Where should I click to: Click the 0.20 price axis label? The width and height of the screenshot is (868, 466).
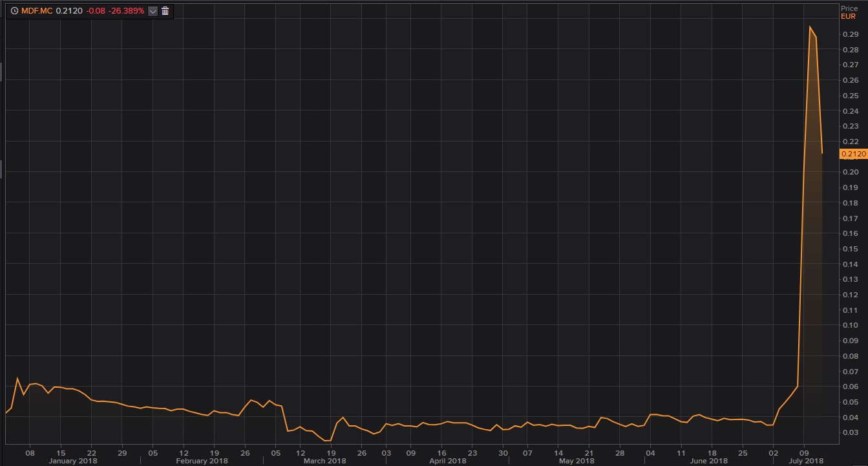click(851, 172)
